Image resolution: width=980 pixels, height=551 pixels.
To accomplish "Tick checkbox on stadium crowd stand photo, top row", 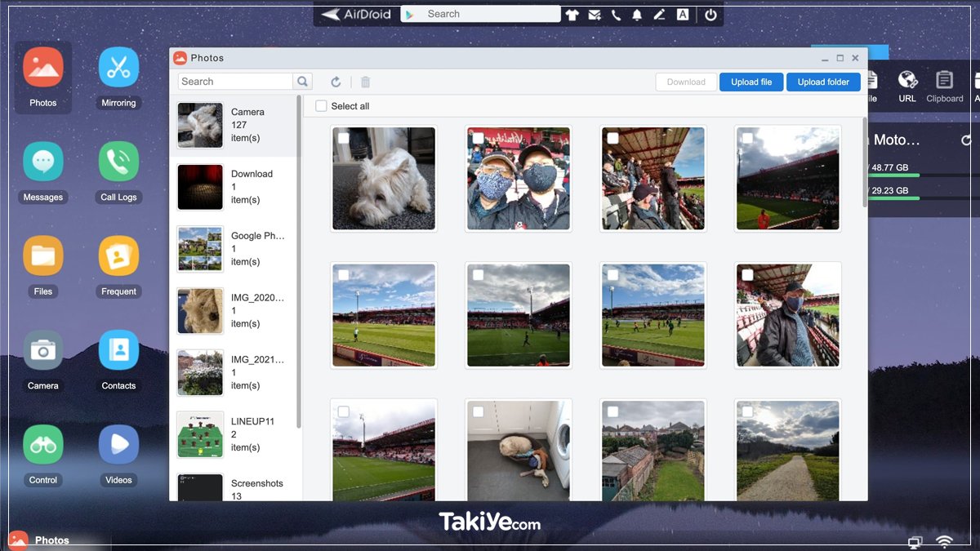I will (613, 139).
